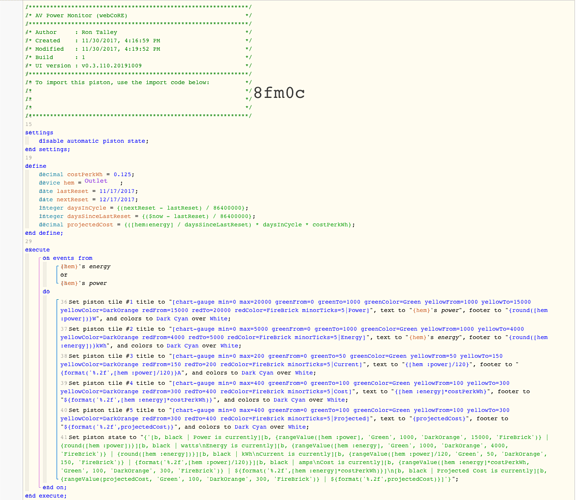The width and height of the screenshot is (579, 500).
Task: Click the end execute line
Action: 46,496
